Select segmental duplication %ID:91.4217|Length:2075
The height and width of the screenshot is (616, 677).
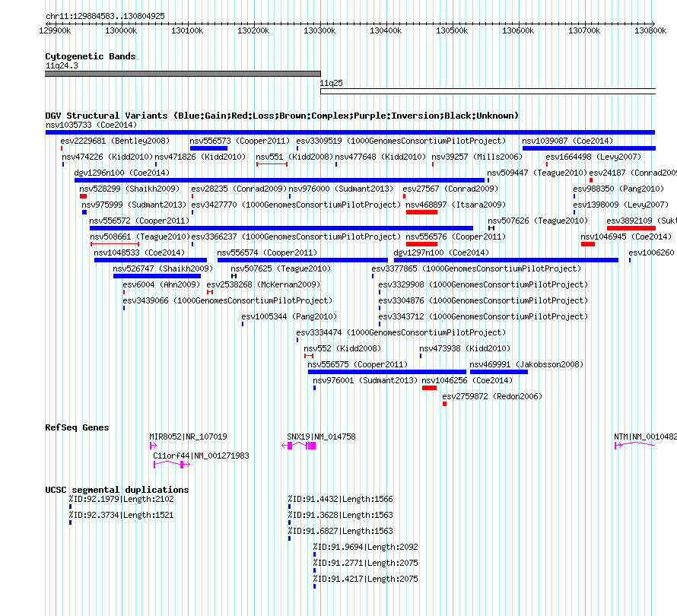click(314, 586)
